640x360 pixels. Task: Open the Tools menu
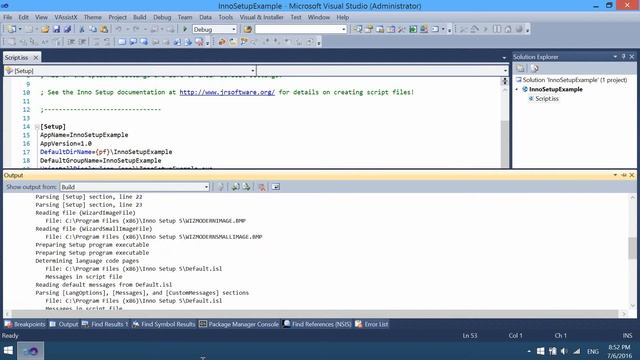coord(225,17)
